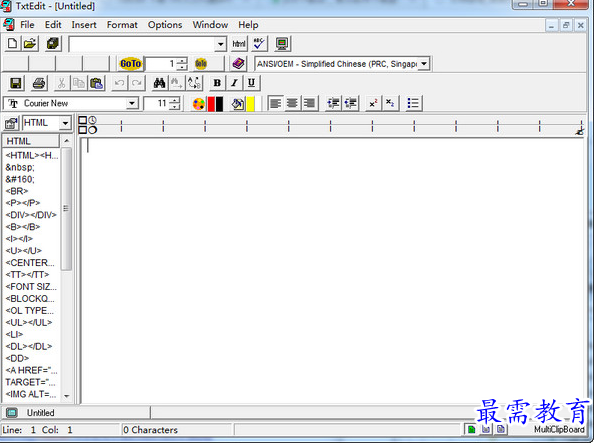
Task: Save the document with floppy icon
Action: [16, 83]
